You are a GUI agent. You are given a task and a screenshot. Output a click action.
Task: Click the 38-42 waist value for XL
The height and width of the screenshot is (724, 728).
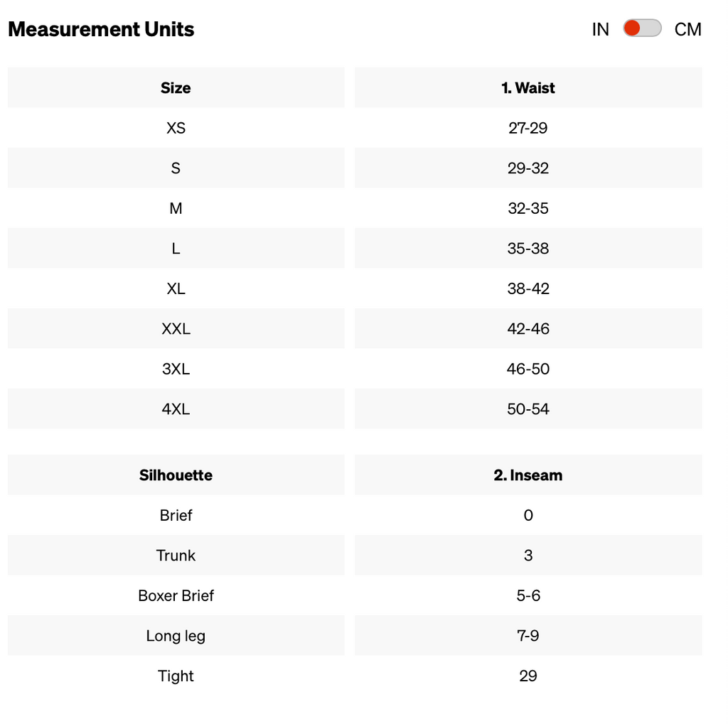click(x=528, y=288)
